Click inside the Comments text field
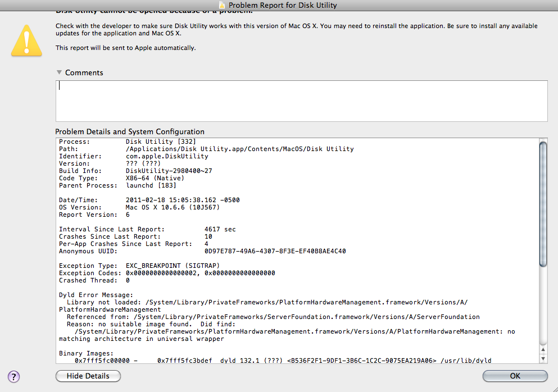 [x=301, y=101]
